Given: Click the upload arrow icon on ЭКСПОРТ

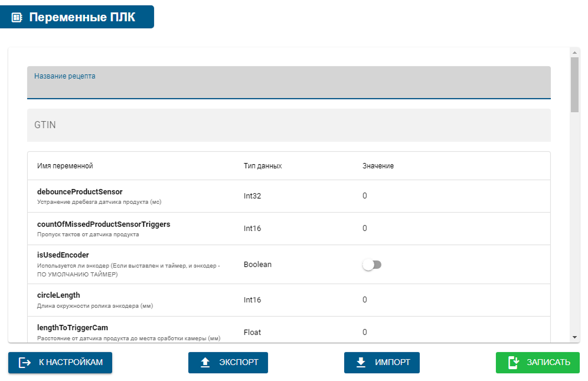Looking at the screenshot, I should (x=205, y=362).
